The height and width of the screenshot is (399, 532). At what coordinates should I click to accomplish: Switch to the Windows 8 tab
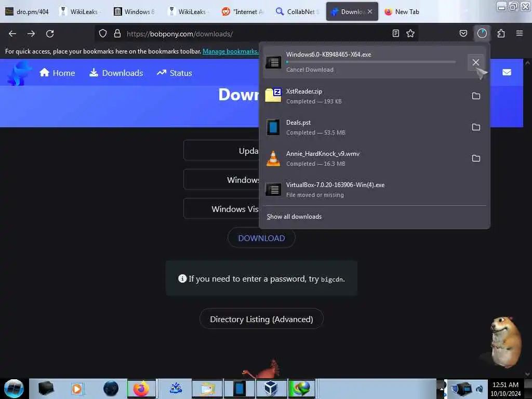(135, 11)
